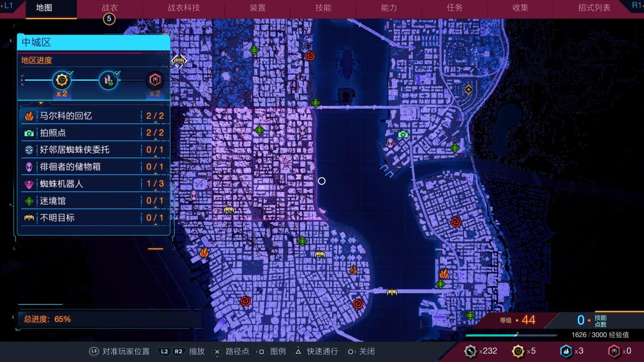Select the bat-shaped marker on the lower bridge
Image resolution: width=644 pixels, height=362 pixels.
(391, 292)
